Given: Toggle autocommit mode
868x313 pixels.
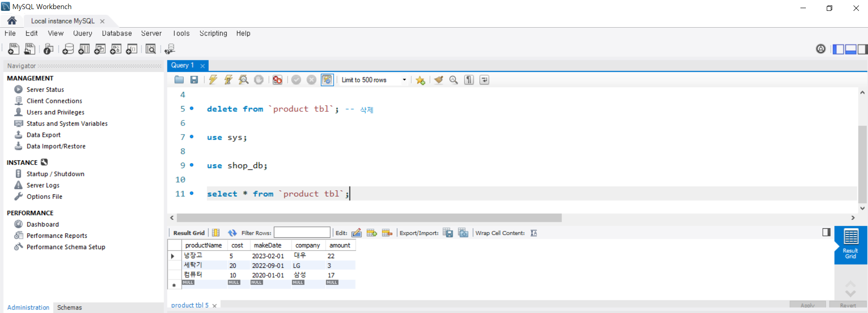Looking at the screenshot, I should [327, 80].
